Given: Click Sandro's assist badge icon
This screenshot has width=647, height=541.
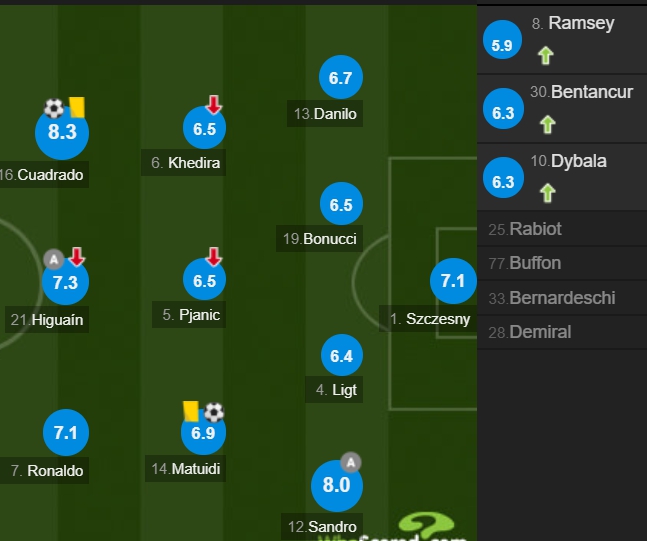Looking at the screenshot, I should (351, 463).
